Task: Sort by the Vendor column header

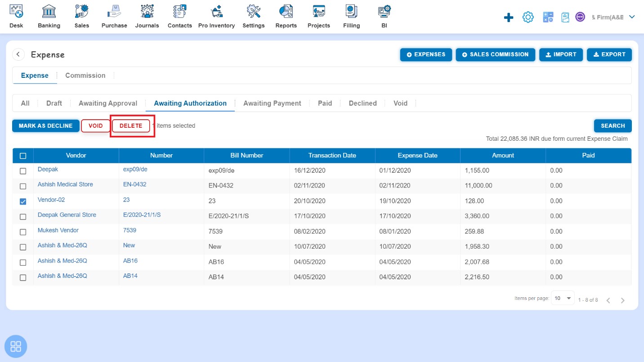Action: (76, 156)
